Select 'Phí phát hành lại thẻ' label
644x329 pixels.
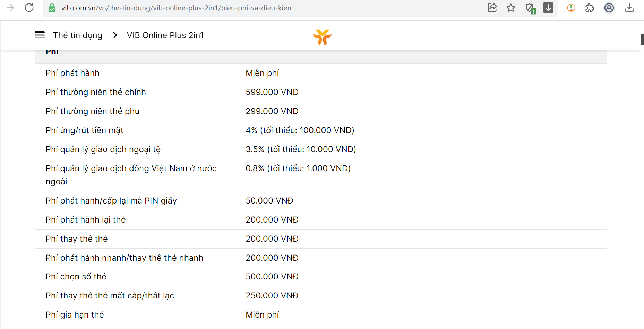[86, 220]
